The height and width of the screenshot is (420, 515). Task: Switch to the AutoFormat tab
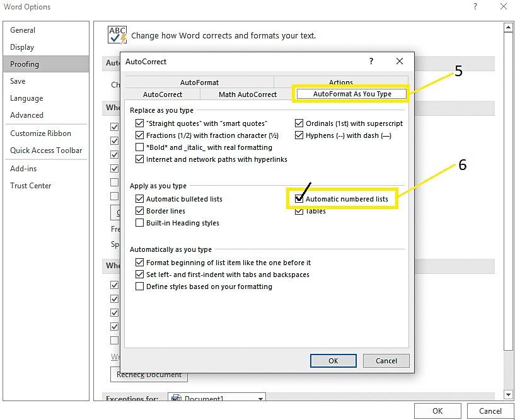tap(199, 82)
